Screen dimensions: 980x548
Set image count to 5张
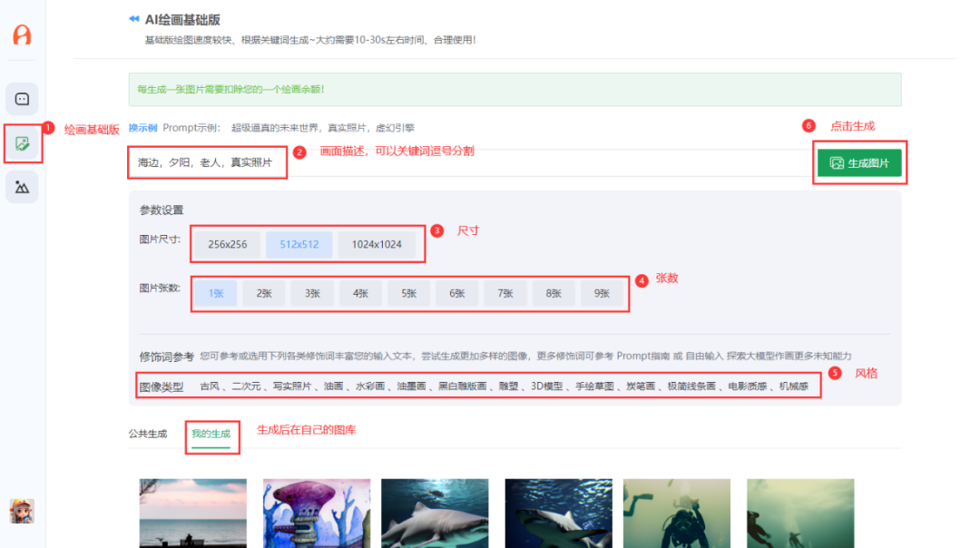pyautogui.click(x=408, y=293)
